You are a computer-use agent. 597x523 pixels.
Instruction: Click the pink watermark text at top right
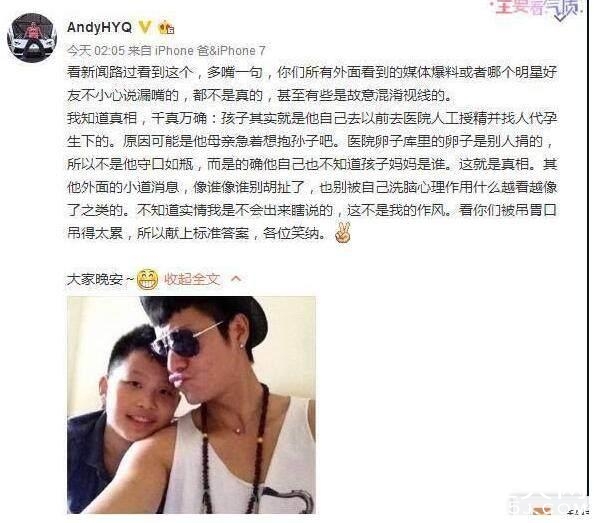539,8
